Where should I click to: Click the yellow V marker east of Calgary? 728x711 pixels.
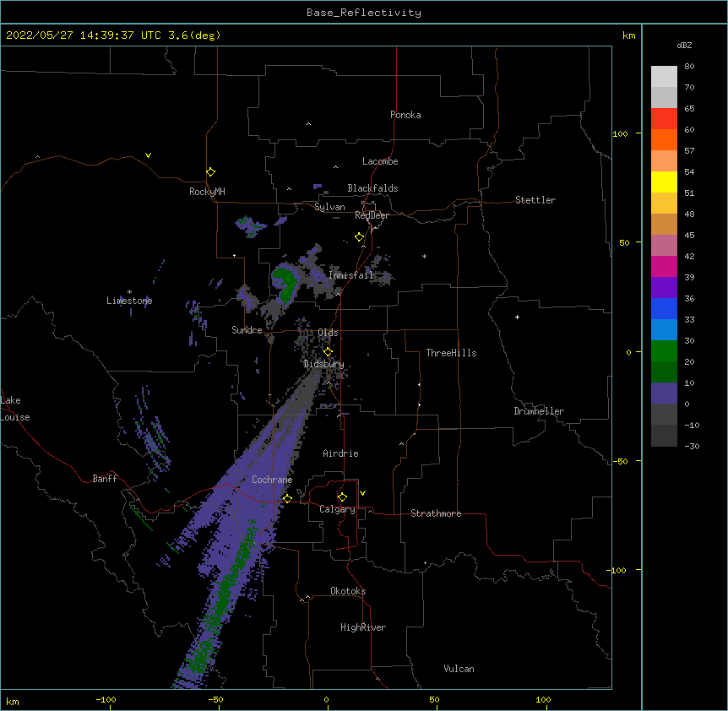pos(362,493)
